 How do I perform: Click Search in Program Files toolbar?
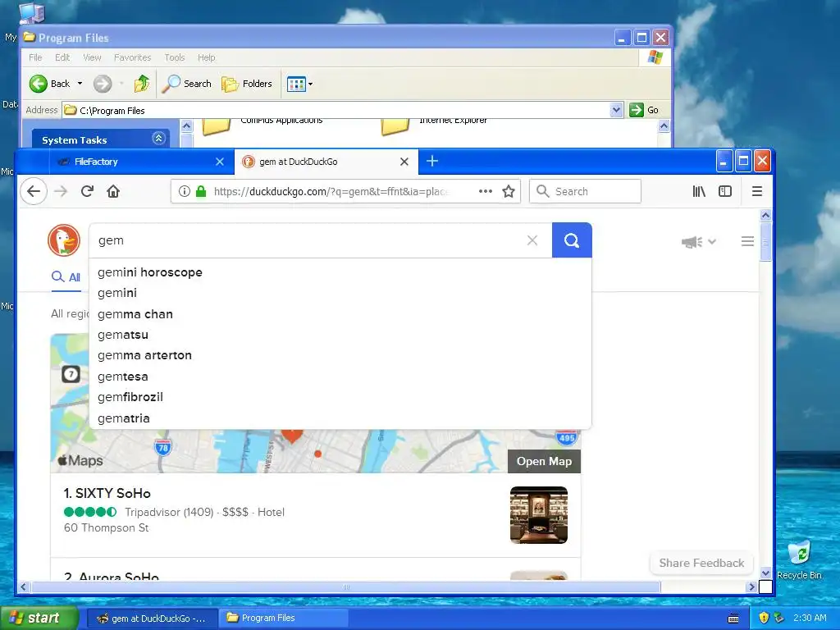coord(187,84)
